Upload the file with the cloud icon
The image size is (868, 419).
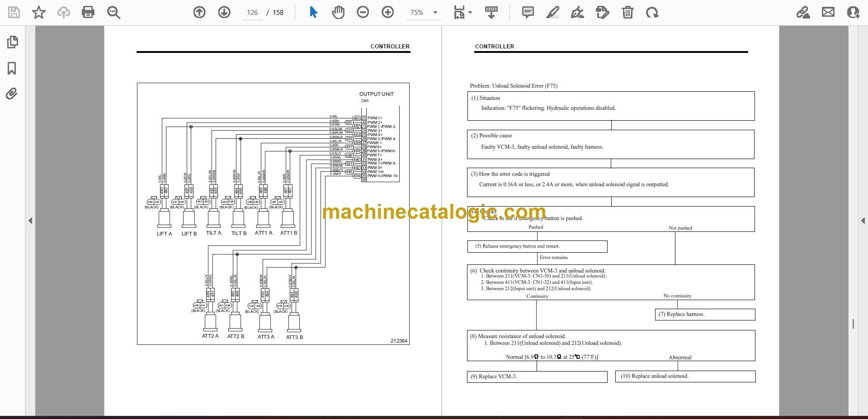coord(64,12)
